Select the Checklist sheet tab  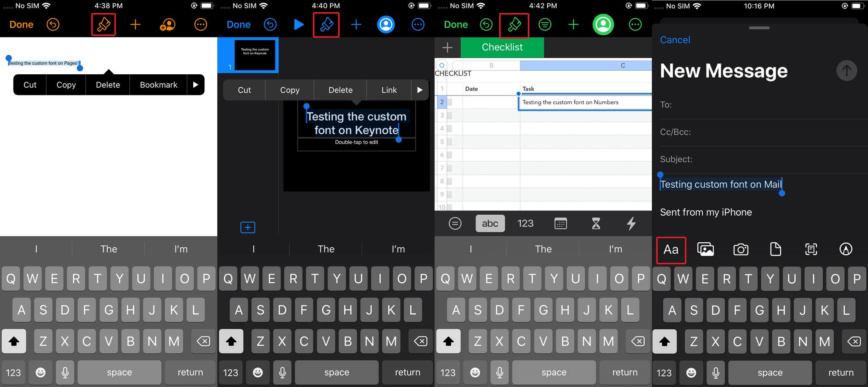pos(502,48)
